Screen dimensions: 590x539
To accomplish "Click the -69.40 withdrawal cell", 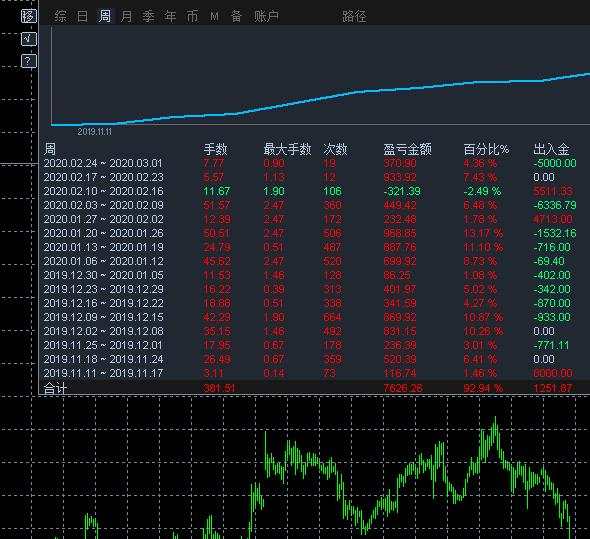I will point(549,261).
